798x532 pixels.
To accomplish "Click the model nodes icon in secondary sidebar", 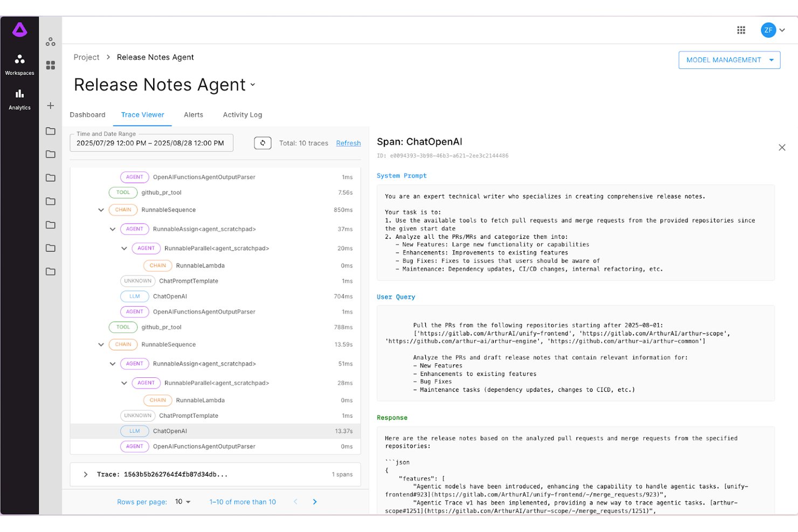I will 51,42.
